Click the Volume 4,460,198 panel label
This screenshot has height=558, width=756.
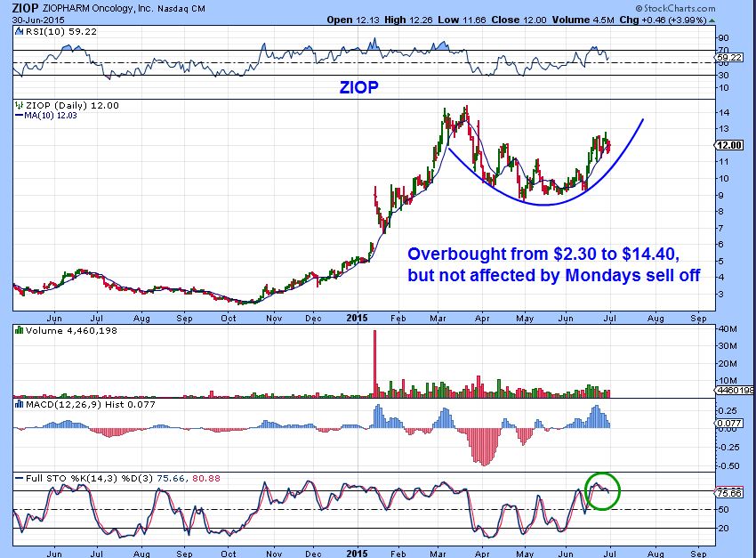tap(71, 330)
